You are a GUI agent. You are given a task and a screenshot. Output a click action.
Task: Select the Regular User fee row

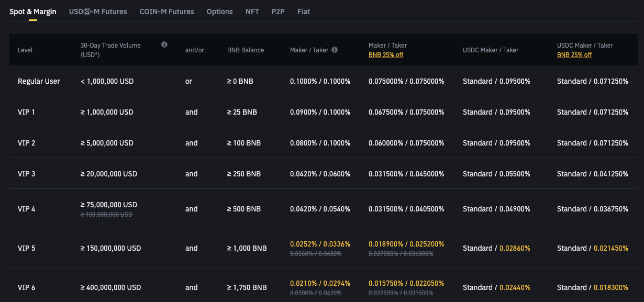pos(39,81)
